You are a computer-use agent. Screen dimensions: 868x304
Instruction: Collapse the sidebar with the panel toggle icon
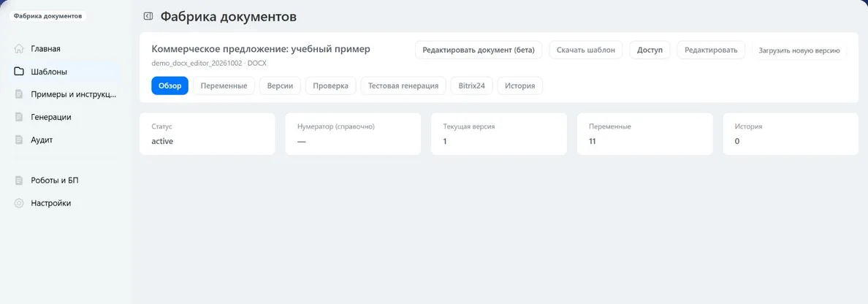148,17
